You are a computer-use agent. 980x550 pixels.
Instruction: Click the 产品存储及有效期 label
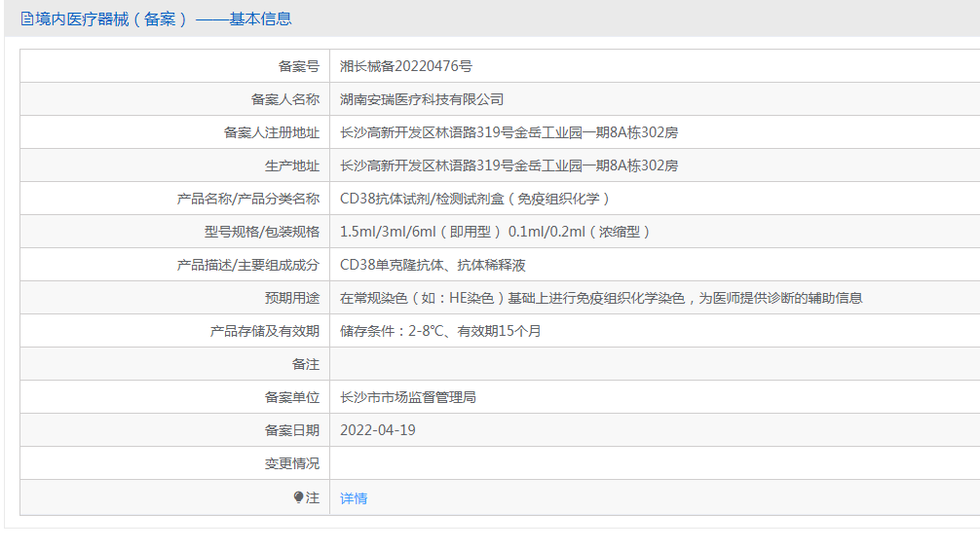pos(264,331)
